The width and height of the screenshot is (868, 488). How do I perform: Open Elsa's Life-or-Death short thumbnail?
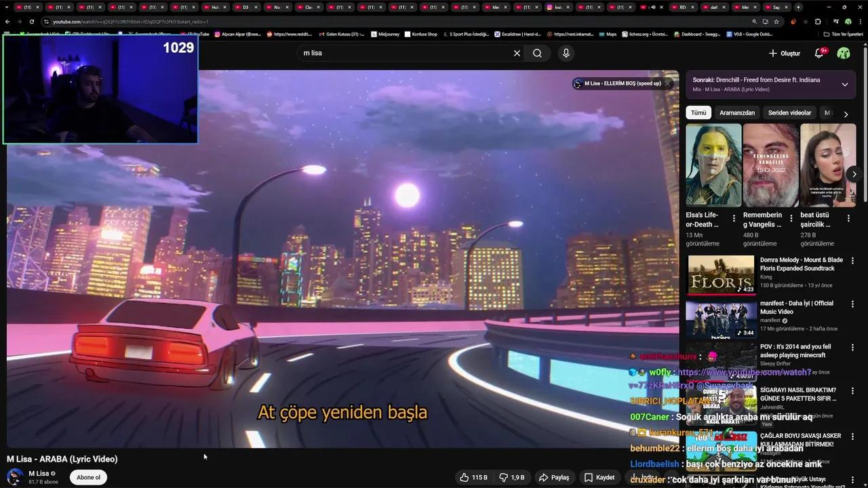tap(713, 165)
